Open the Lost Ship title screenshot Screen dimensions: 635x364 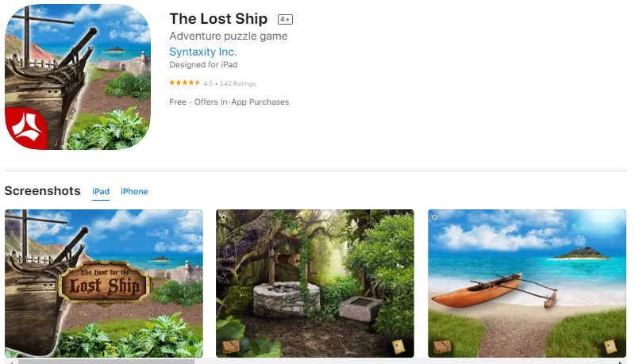point(104,283)
